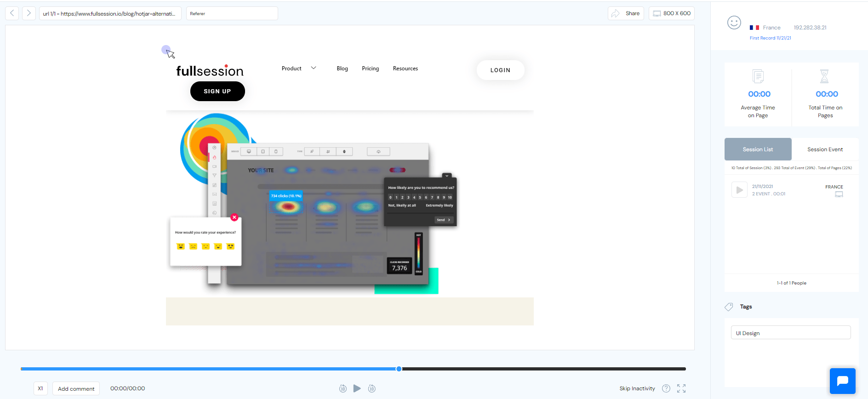Toggle fullscreen mode for the player

(681, 388)
